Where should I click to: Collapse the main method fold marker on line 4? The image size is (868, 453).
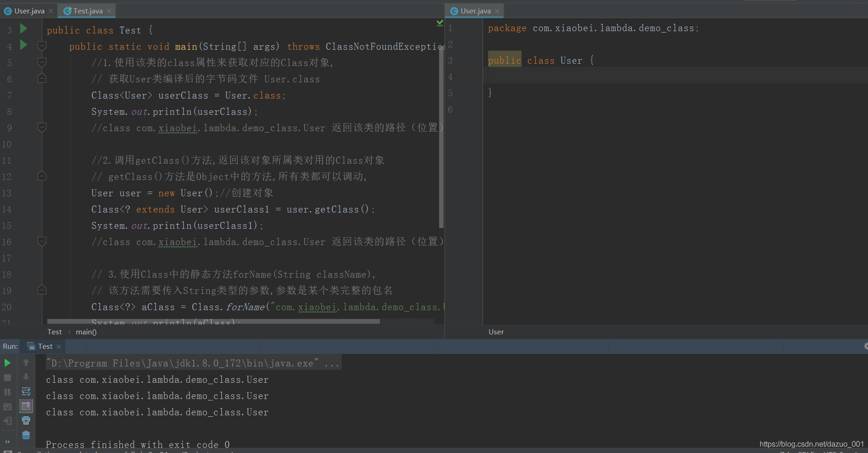click(42, 46)
